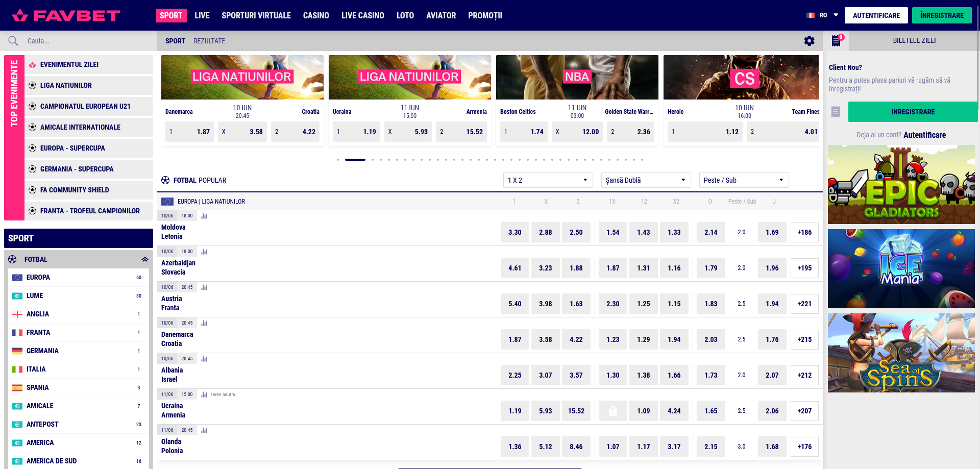The height and width of the screenshot is (469, 980).
Task: Click the locked 1X odds for Ucraina Armenia
Action: (x=613, y=411)
